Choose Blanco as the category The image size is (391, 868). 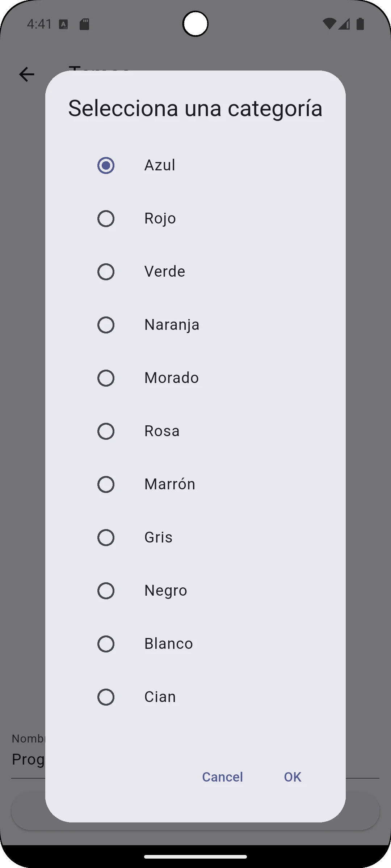(106, 644)
